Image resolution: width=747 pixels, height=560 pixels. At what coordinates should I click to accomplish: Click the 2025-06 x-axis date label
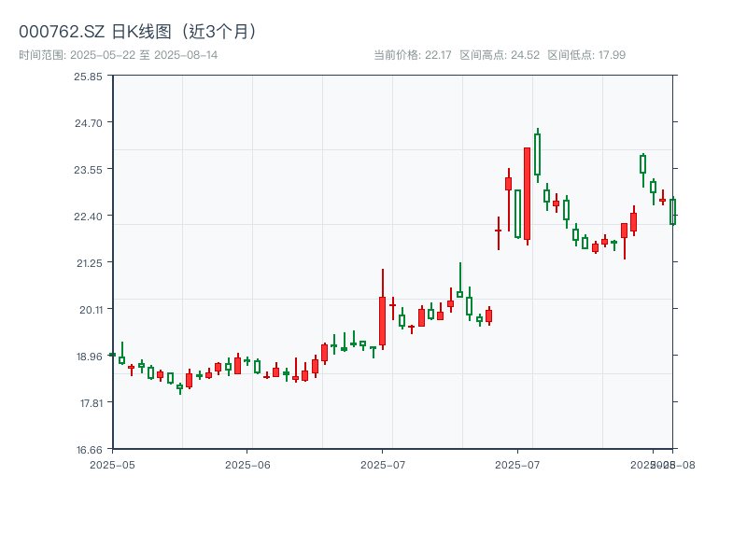pyautogui.click(x=247, y=464)
